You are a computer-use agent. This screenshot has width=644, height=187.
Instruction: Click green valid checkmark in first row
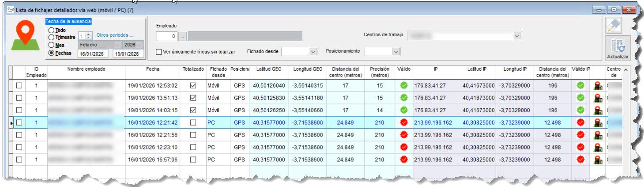403,85
